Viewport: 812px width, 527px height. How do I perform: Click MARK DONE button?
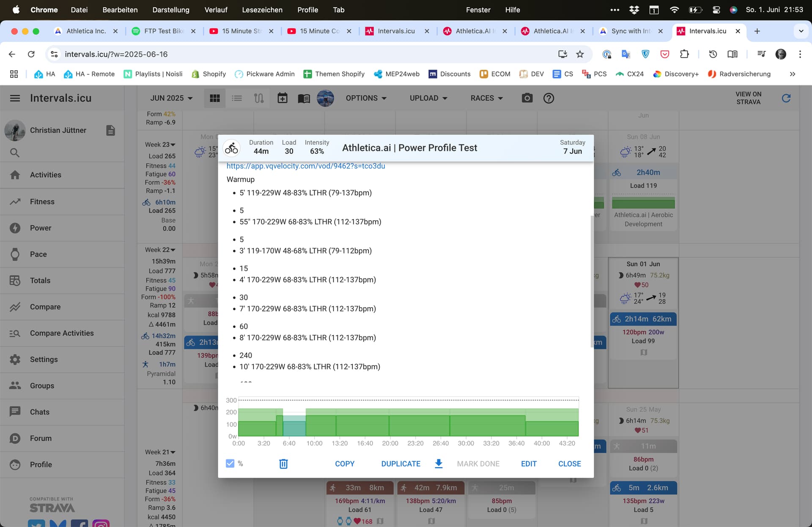tap(478, 464)
